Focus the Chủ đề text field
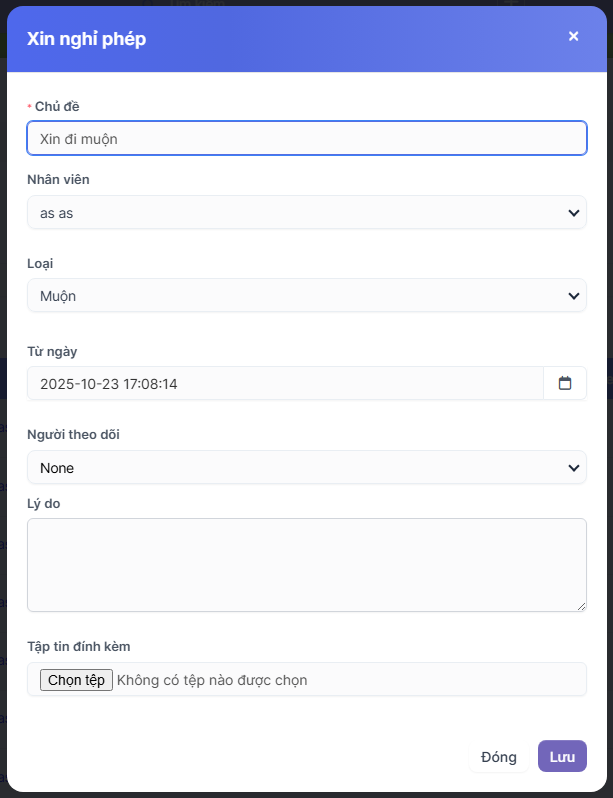Viewport: 613px width, 798px height. [x=306, y=139]
